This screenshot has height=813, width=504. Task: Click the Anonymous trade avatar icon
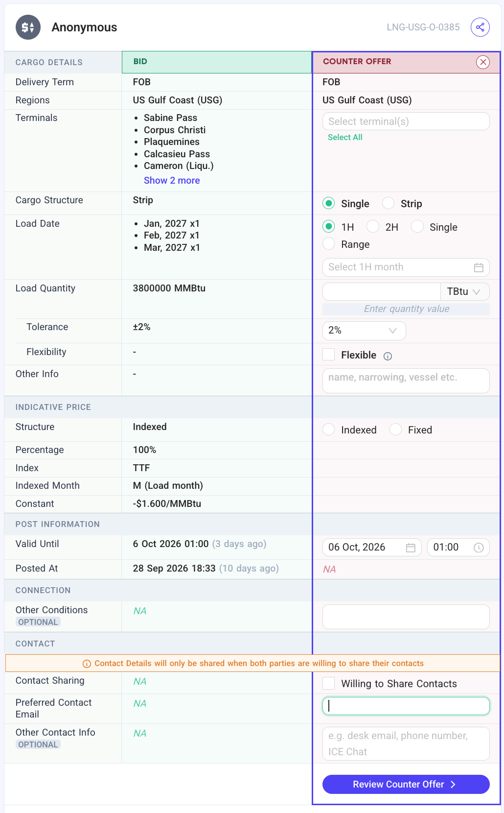click(x=28, y=27)
